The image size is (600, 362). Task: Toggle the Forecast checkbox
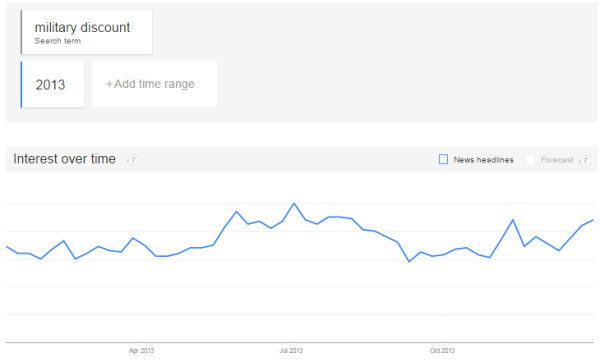[x=530, y=159]
